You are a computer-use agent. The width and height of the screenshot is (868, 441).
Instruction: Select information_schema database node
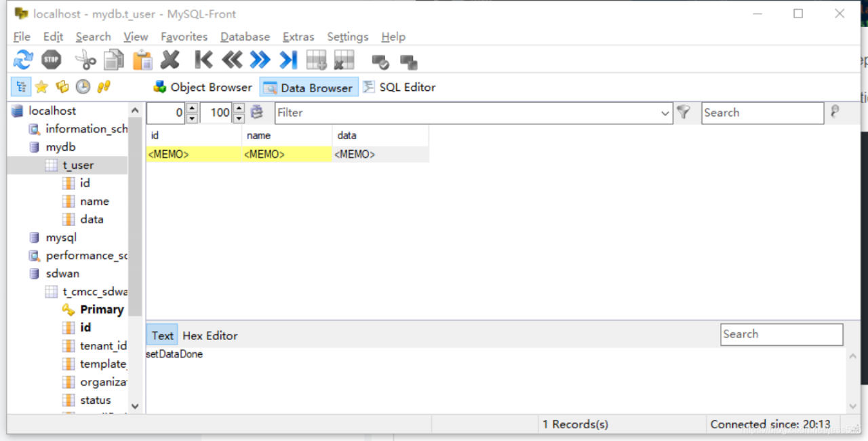[x=86, y=129]
